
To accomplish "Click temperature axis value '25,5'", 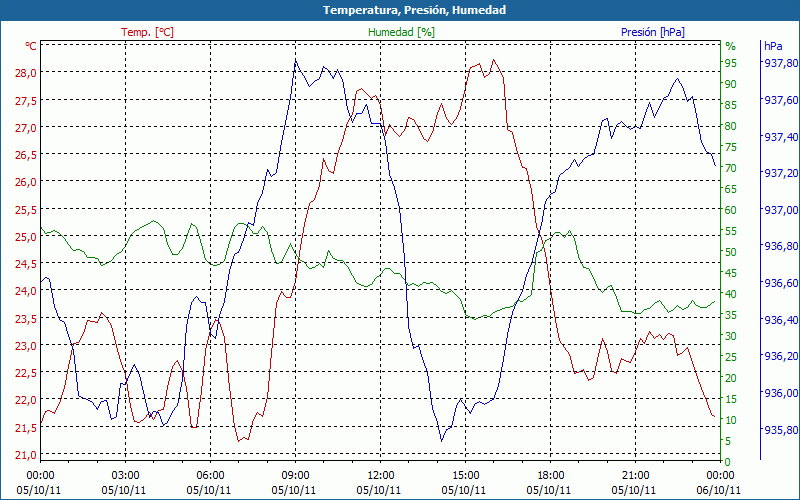I will [x=26, y=210].
